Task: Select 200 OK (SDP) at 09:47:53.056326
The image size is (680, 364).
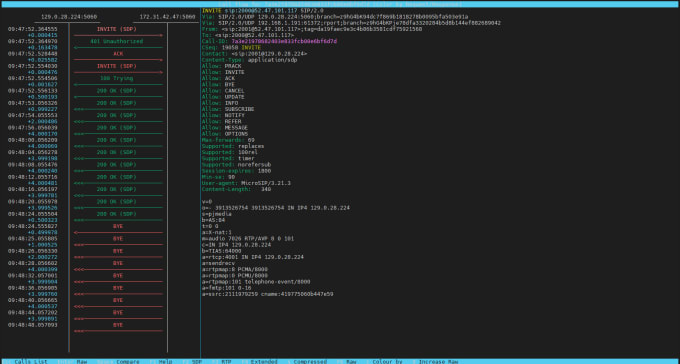Action: [116, 103]
